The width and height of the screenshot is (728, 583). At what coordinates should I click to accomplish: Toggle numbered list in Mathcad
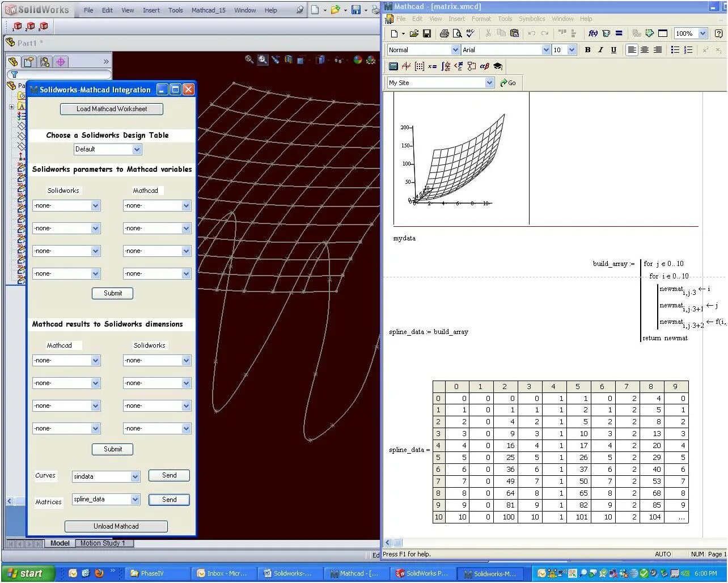[x=688, y=50]
